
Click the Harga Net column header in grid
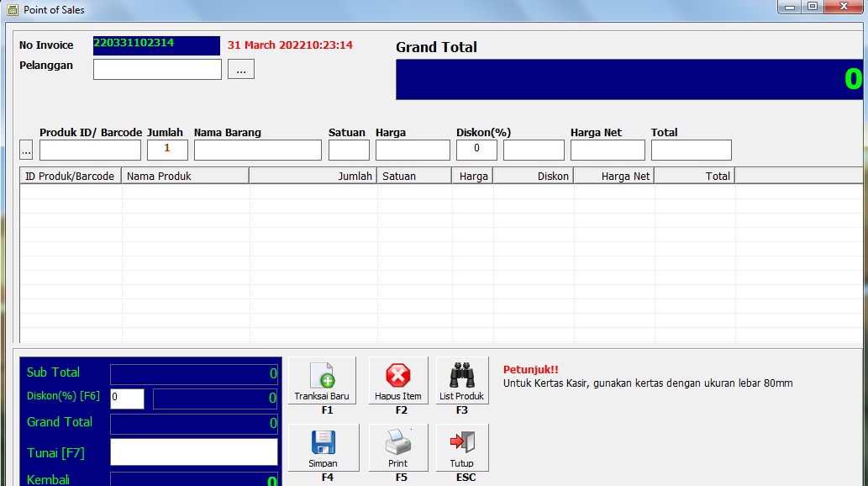coord(614,177)
